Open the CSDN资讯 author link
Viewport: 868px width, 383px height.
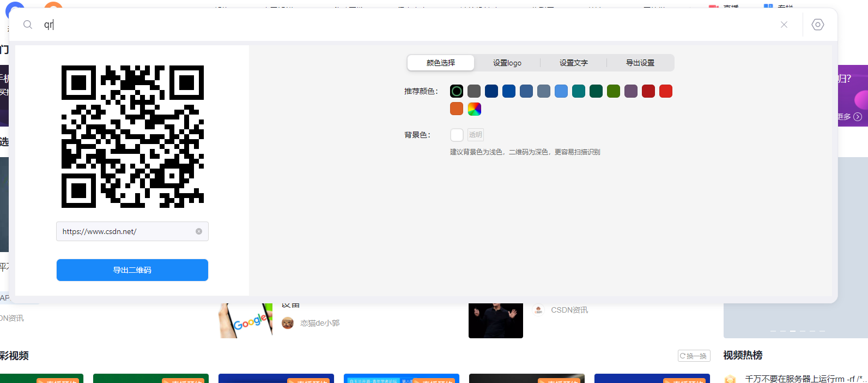click(x=569, y=310)
